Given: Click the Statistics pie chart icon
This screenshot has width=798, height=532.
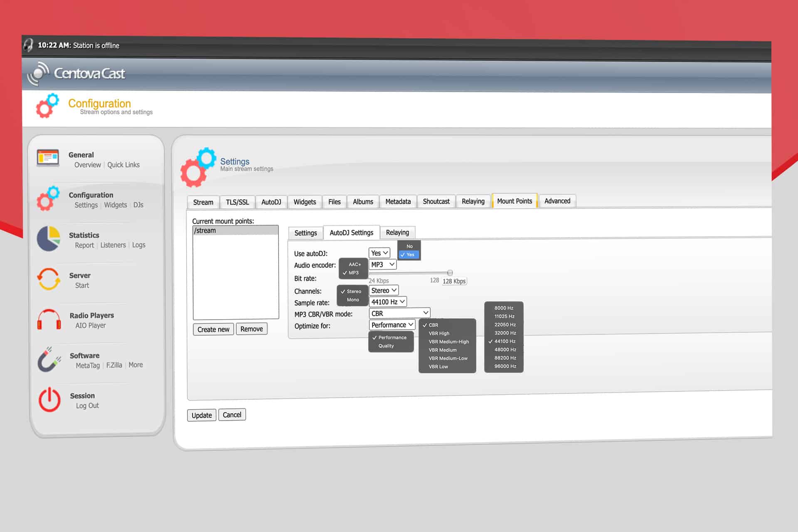Looking at the screenshot, I should (x=49, y=239).
